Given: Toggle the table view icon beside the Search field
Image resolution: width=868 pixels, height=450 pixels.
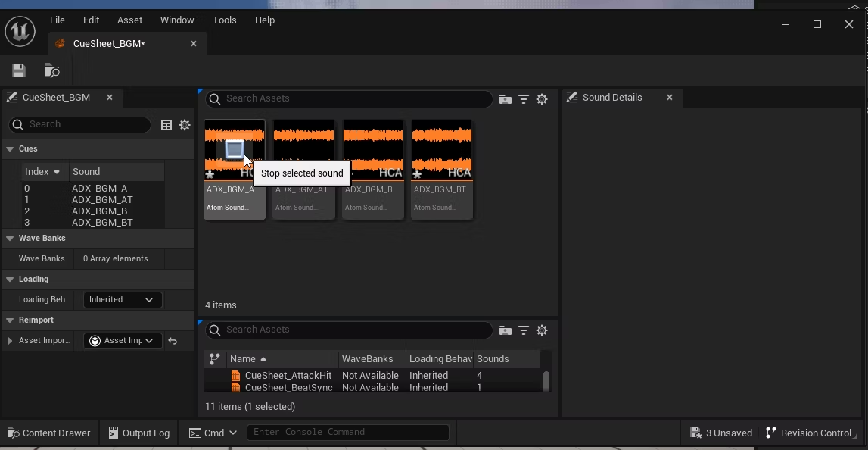Looking at the screenshot, I should point(166,125).
